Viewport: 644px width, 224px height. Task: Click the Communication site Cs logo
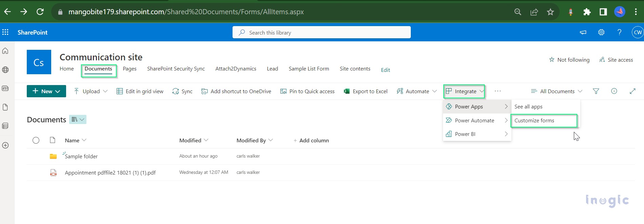click(x=39, y=62)
